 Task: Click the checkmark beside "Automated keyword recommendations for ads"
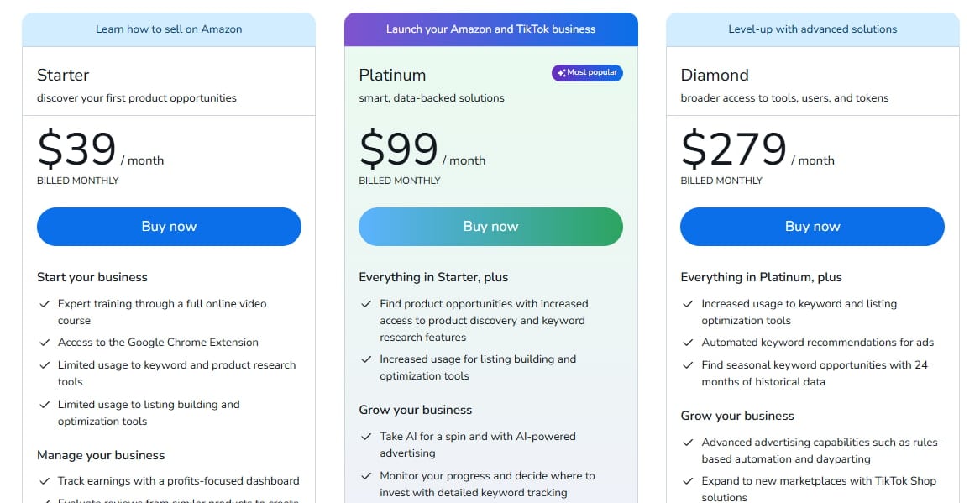pyautogui.click(x=688, y=342)
